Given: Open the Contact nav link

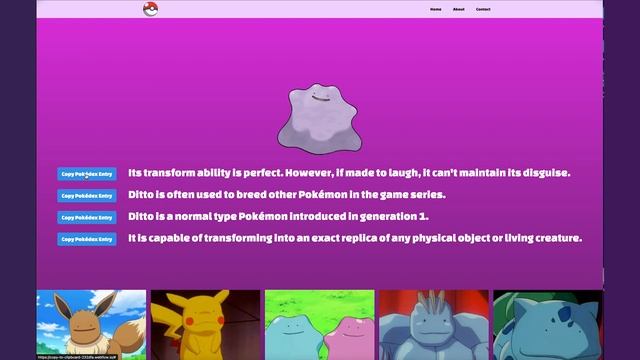Looking at the screenshot, I should point(483,9).
